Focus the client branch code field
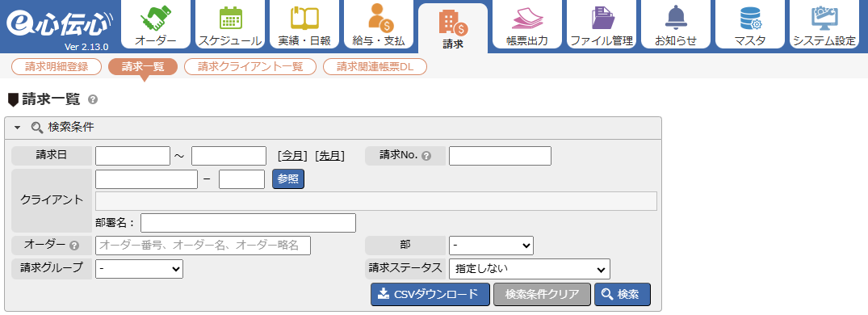The height and width of the screenshot is (315, 868). tap(242, 179)
